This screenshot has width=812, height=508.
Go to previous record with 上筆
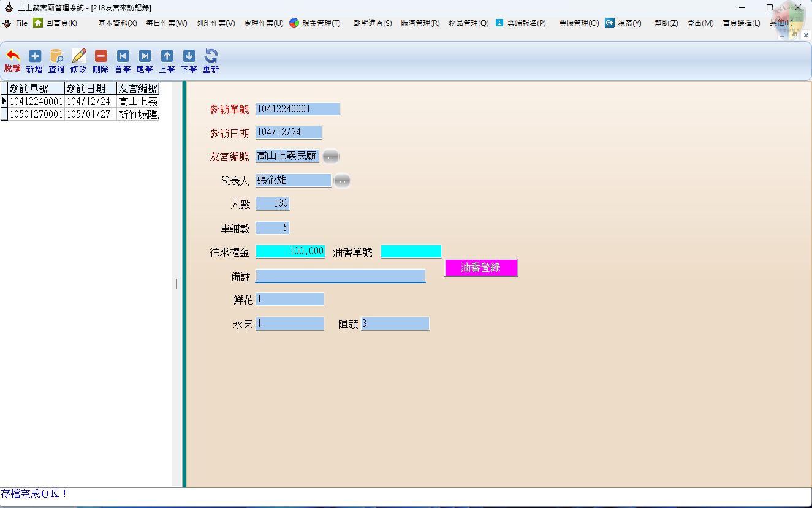pyautogui.click(x=167, y=57)
